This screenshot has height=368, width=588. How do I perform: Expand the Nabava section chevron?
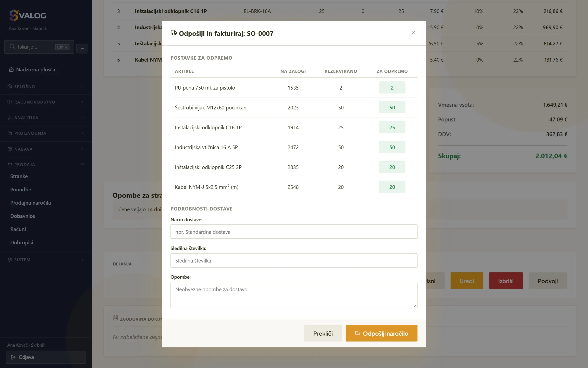pyautogui.click(x=82, y=149)
